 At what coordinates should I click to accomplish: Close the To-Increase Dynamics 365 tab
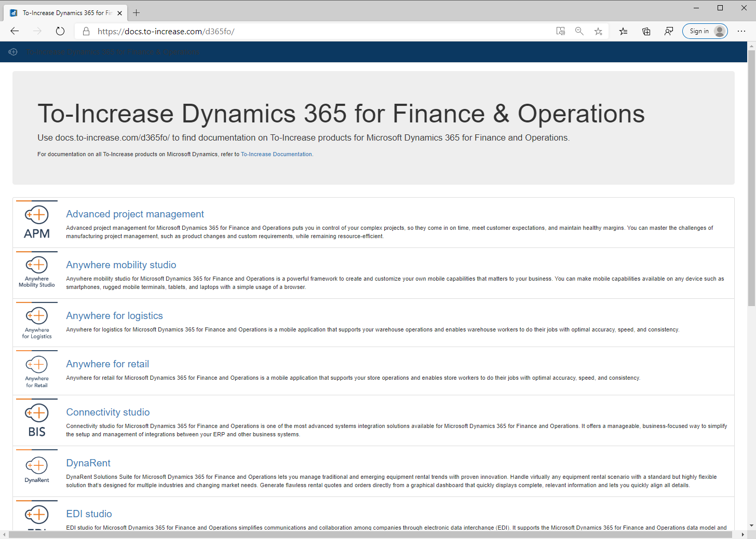tap(120, 13)
